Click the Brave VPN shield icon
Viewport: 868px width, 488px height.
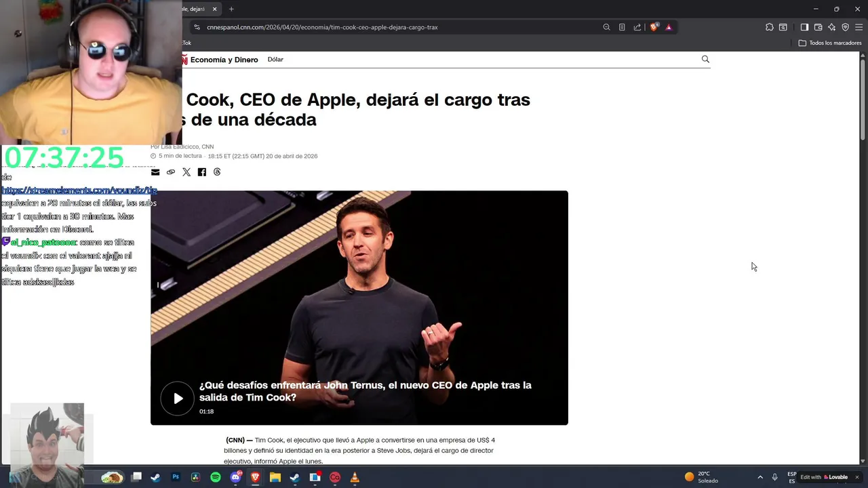click(845, 27)
